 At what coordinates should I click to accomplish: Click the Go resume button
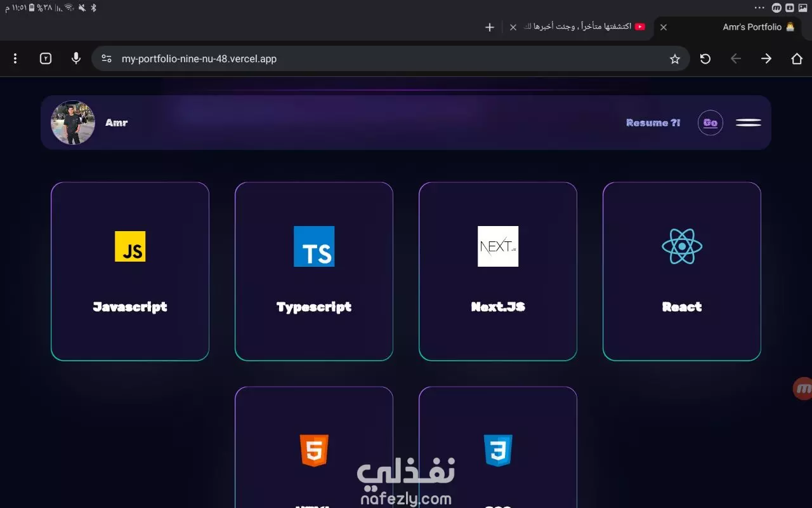pos(710,123)
